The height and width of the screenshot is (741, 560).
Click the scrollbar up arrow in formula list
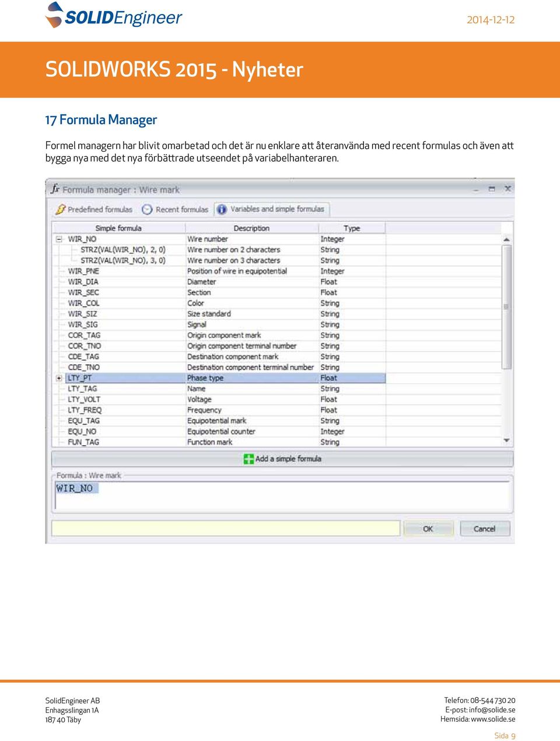coord(506,239)
